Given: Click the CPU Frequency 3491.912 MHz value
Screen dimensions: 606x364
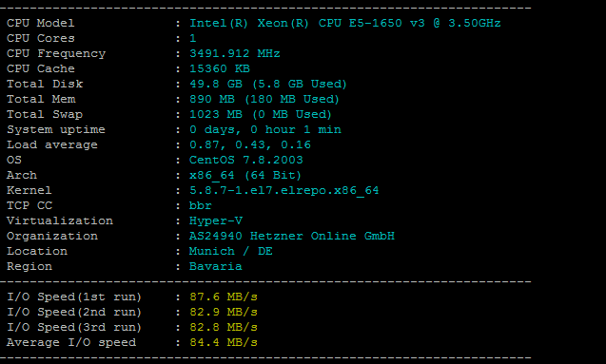Looking at the screenshot, I should pos(235,53).
